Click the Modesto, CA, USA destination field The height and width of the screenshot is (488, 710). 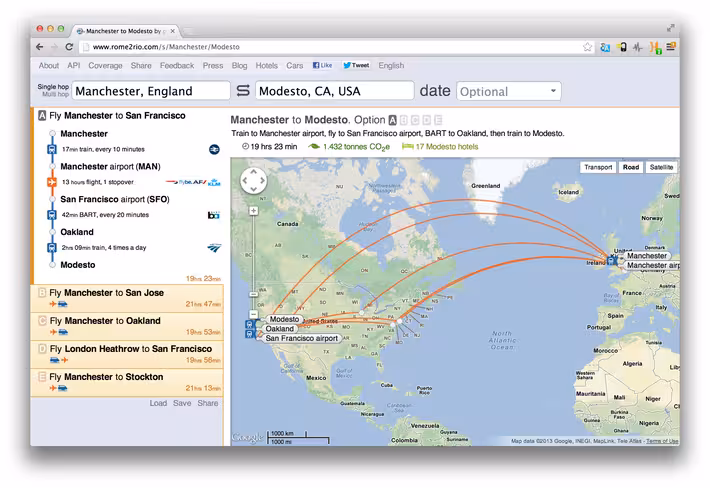[335, 91]
